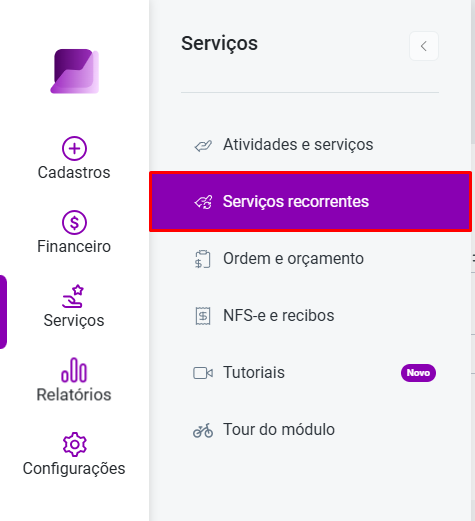Select the Serviços hand-and-star icon
The width and height of the screenshot is (475, 521).
[x=73, y=296]
